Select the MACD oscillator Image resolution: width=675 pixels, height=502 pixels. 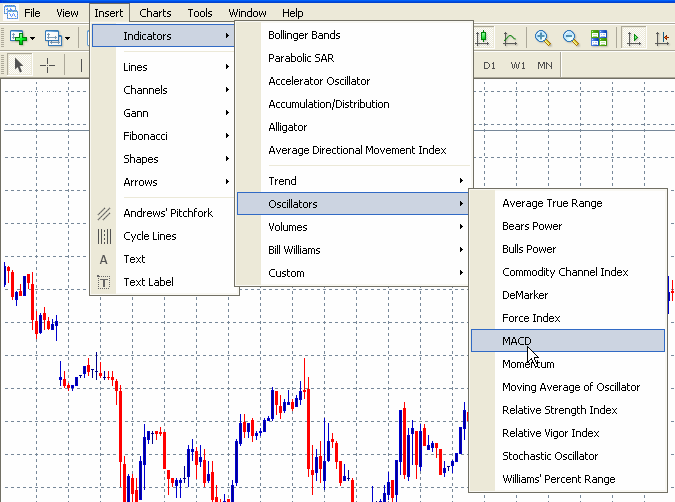(568, 341)
